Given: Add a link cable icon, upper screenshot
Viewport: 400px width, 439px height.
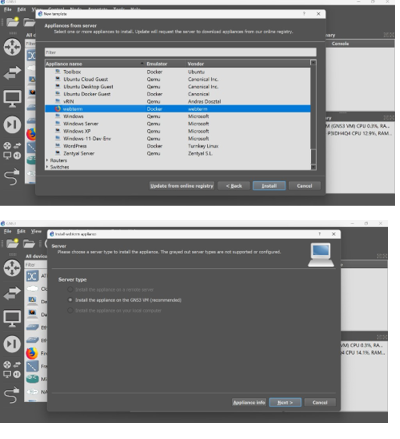Looking at the screenshot, I should point(12,177).
